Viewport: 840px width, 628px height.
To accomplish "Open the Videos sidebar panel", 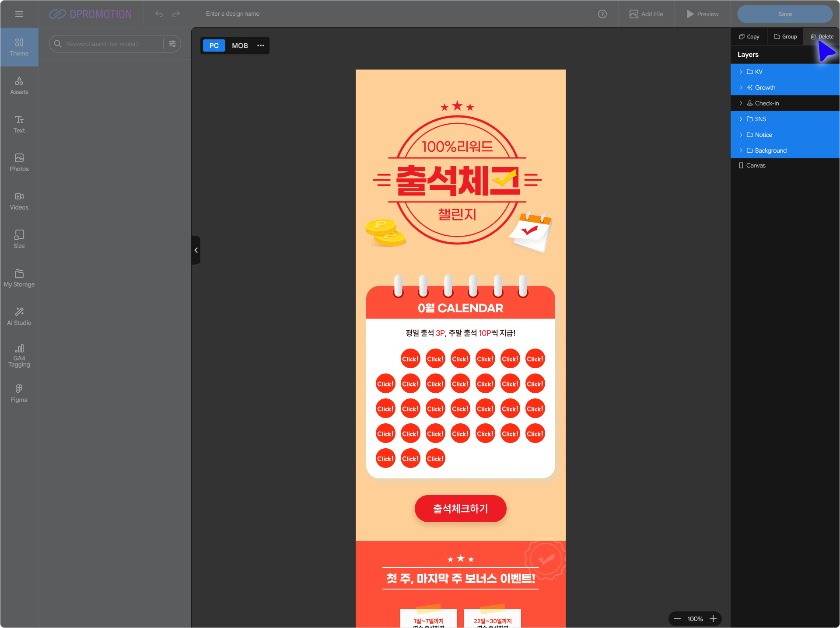I will [x=19, y=201].
